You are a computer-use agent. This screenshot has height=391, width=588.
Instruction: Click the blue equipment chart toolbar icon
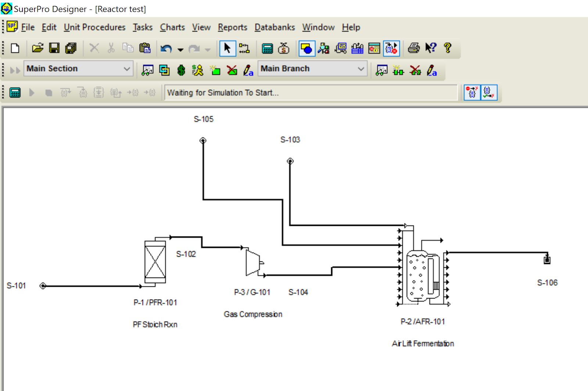[357, 48]
